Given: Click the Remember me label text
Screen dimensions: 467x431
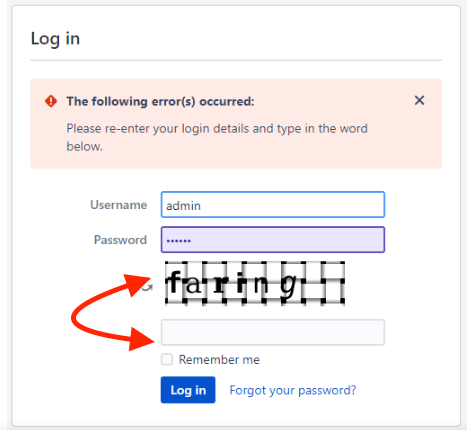Looking at the screenshot, I should [219, 360].
